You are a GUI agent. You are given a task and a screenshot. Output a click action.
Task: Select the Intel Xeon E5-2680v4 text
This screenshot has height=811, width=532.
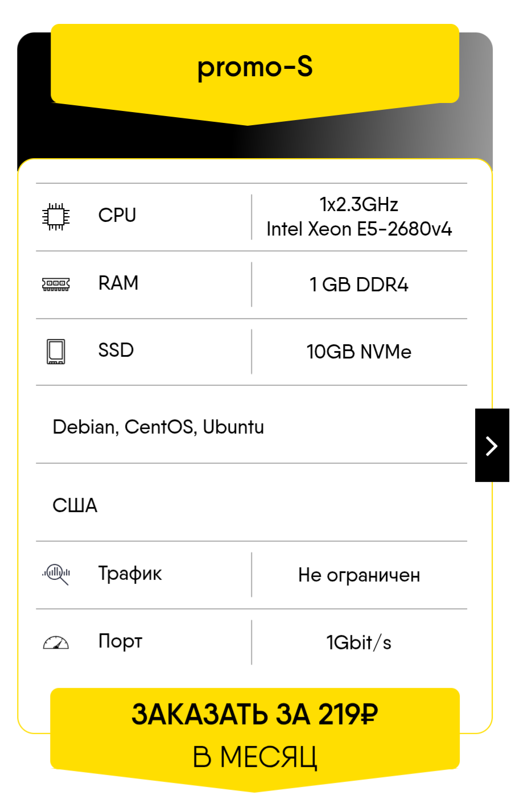click(359, 229)
